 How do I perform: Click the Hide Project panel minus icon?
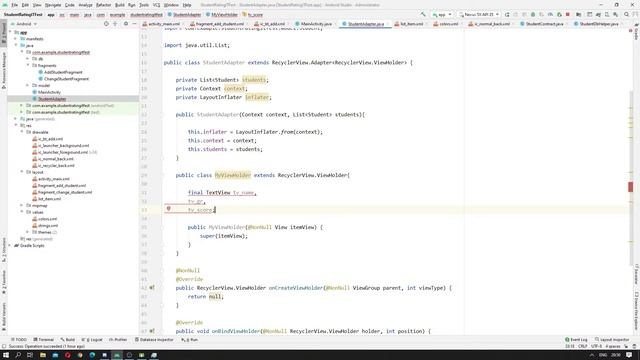134,24
